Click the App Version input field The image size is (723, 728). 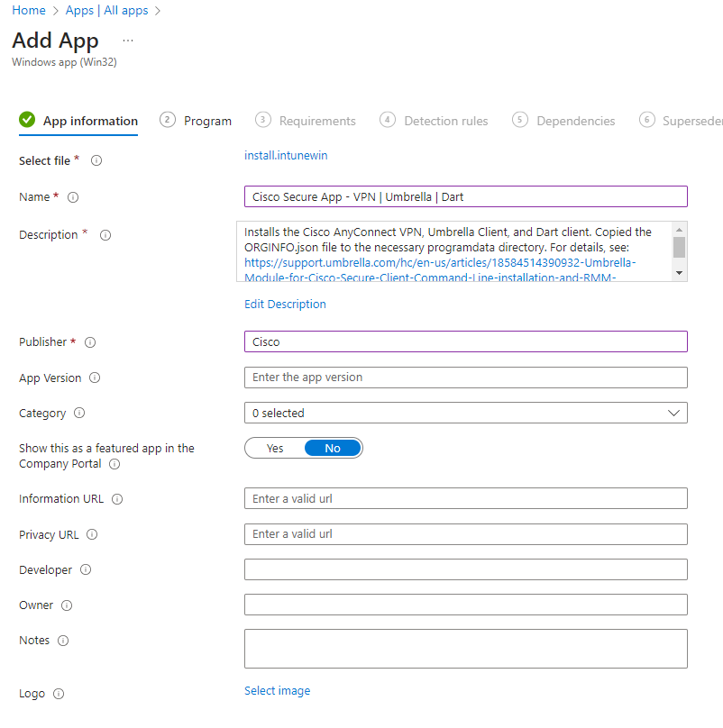click(x=465, y=378)
